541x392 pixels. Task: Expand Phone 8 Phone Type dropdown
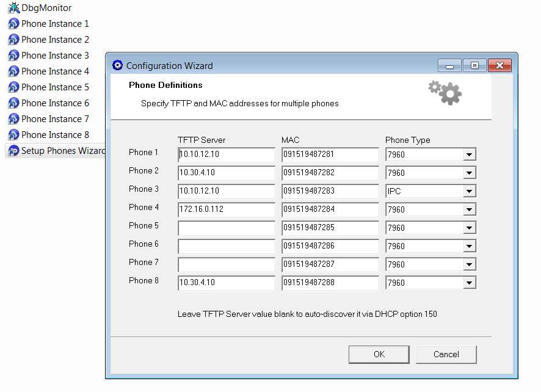pos(469,283)
